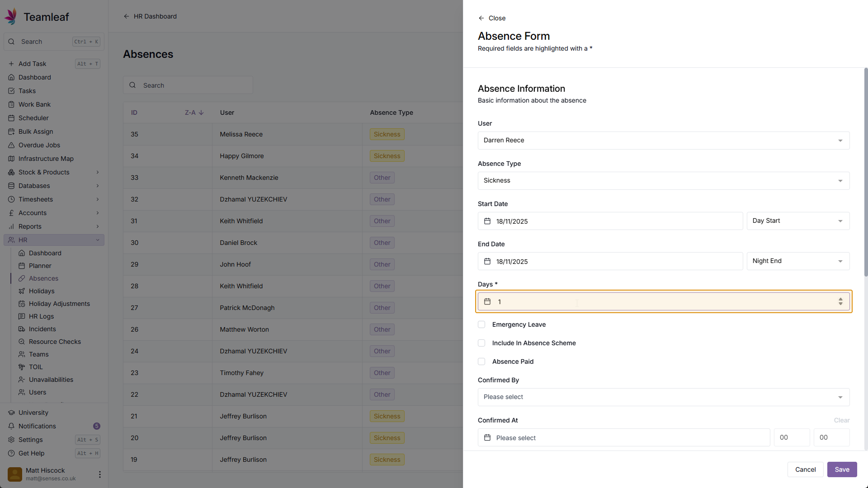Go to Resource Checks menu item
This screenshot has width=868, height=488.
pos(55,342)
